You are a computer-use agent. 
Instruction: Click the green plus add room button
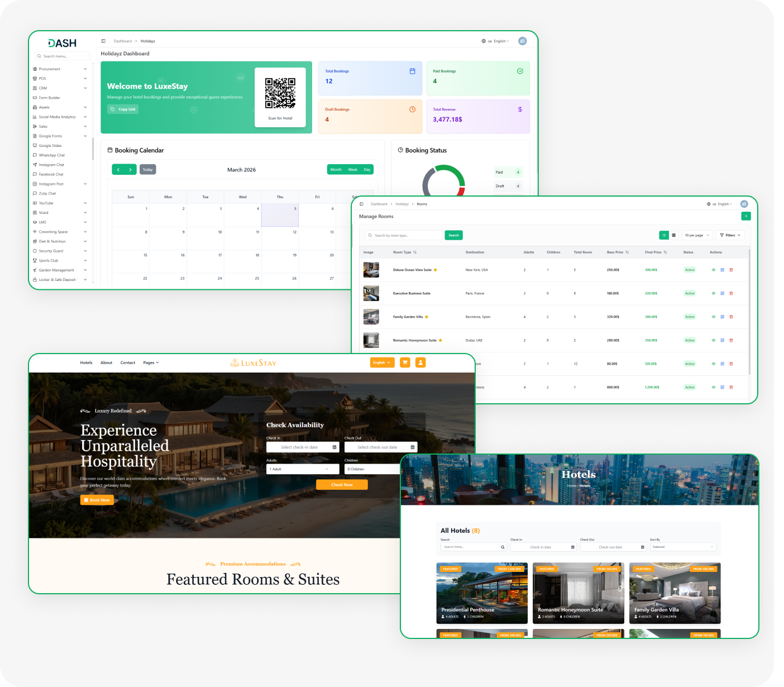pyautogui.click(x=746, y=216)
